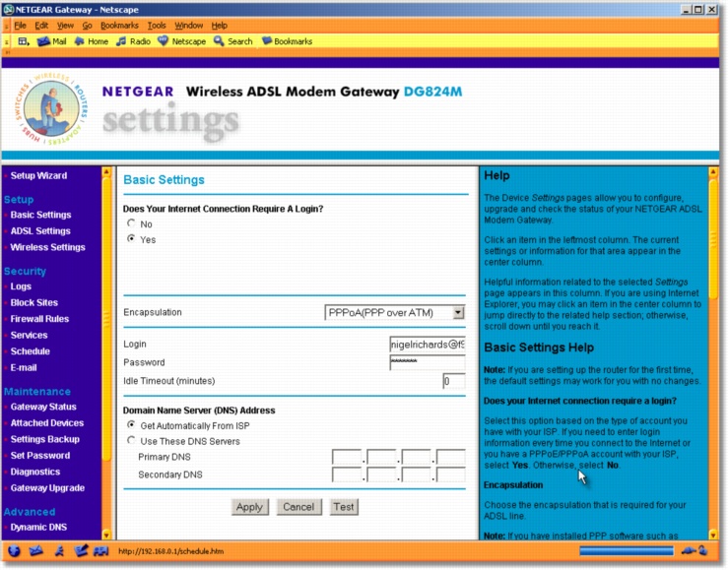728x570 pixels.
Task: Open Setup Wizard link
Action: point(38,176)
